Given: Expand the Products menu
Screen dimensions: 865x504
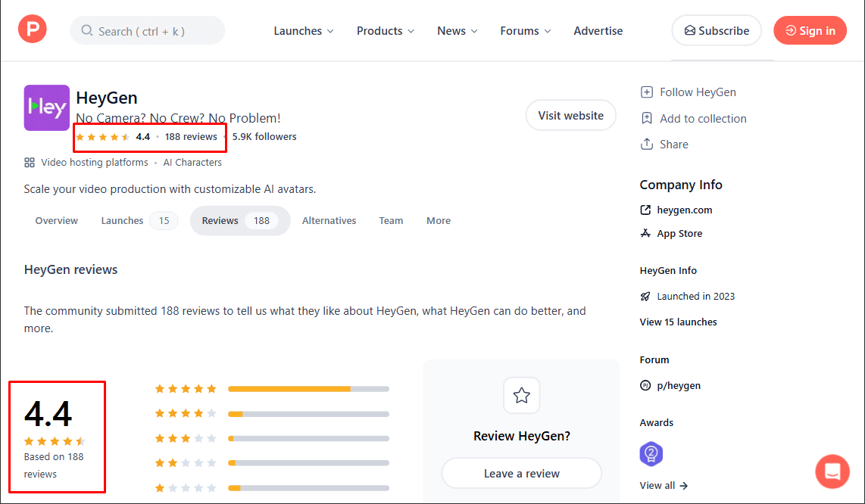Looking at the screenshot, I should coord(385,31).
